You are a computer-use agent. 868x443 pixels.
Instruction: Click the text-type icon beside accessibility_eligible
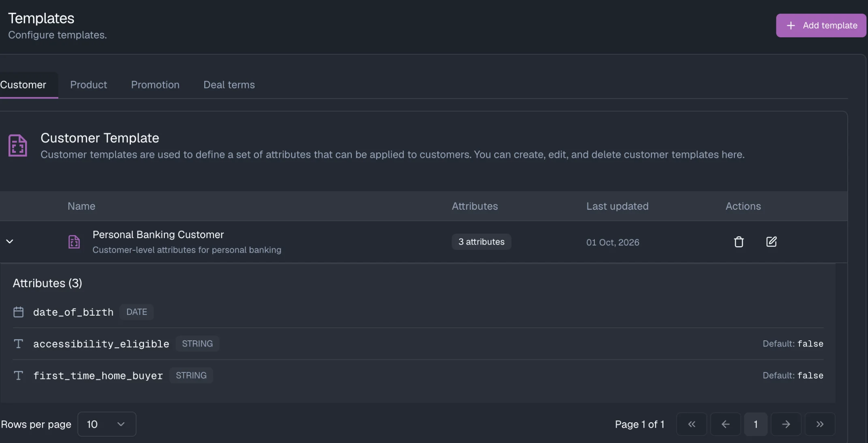(18, 344)
